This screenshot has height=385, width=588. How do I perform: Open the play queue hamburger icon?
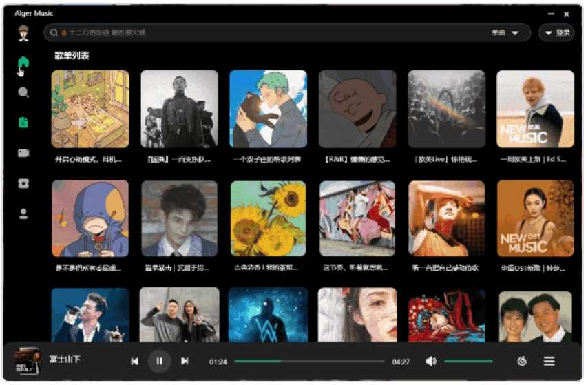(549, 361)
